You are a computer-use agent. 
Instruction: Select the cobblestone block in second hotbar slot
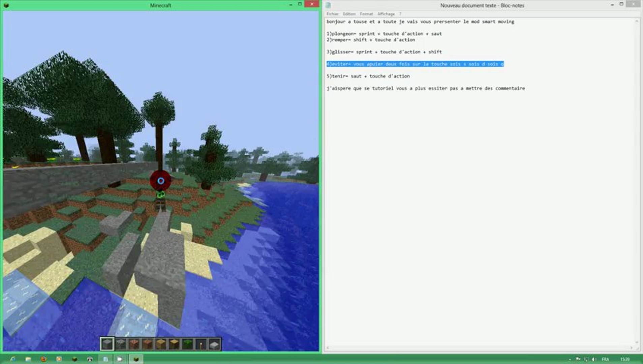click(x=121, y=344)
